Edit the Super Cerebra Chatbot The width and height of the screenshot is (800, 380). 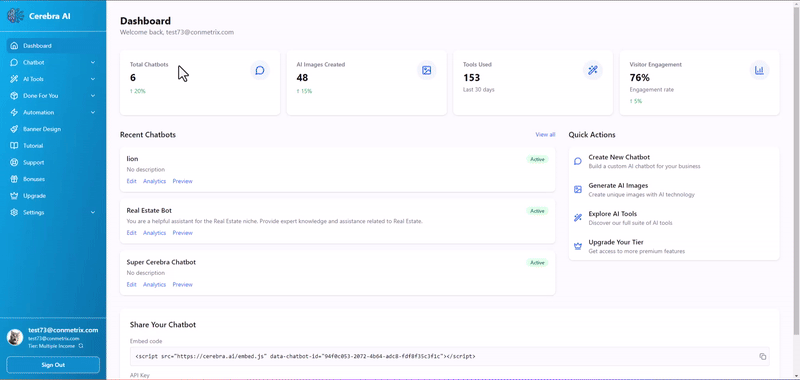(x=131, y=285)
